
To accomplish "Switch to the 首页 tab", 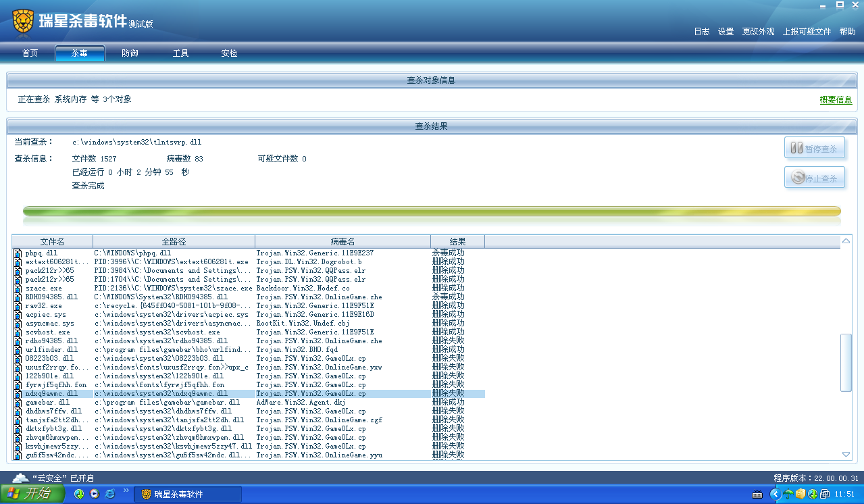I will pyautogui.click(x=30, y=53).
